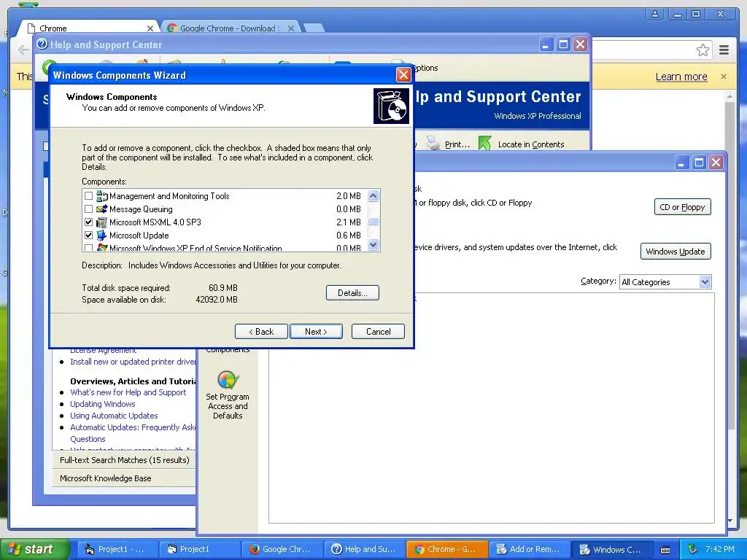The image size is (747, 560).
Task: Close the Windows Components Wizard dialog
Action: [x=403, y=75]
